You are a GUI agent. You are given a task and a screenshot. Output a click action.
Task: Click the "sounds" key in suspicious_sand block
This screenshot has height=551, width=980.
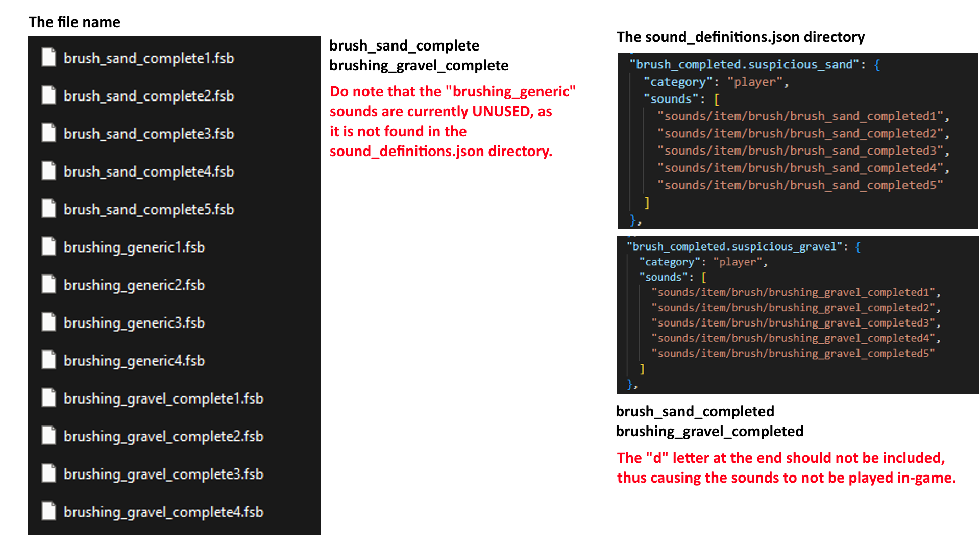[x=671, y=99]
